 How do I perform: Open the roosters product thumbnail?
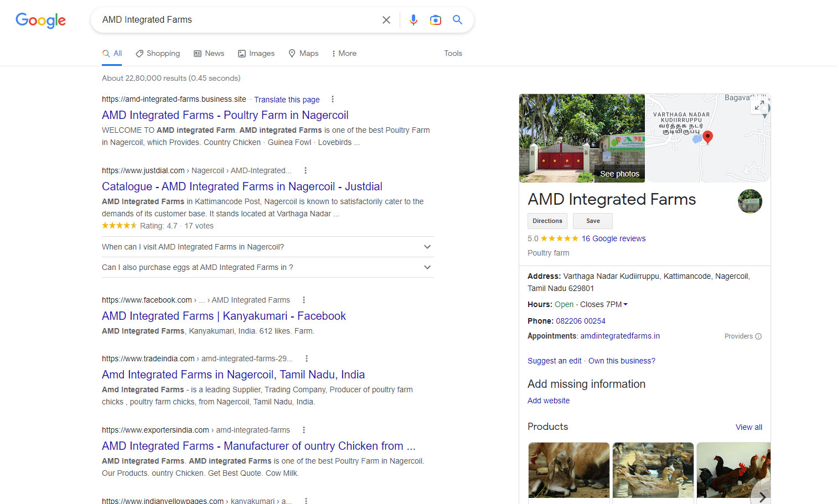point(733,470)
